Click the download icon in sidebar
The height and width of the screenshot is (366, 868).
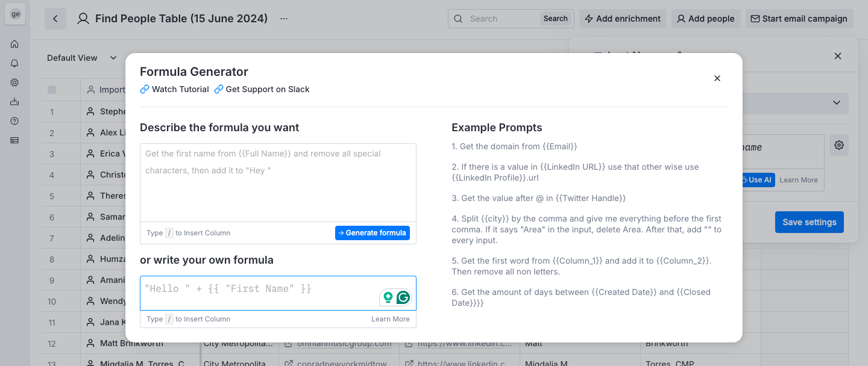click(x=14, y=102)
